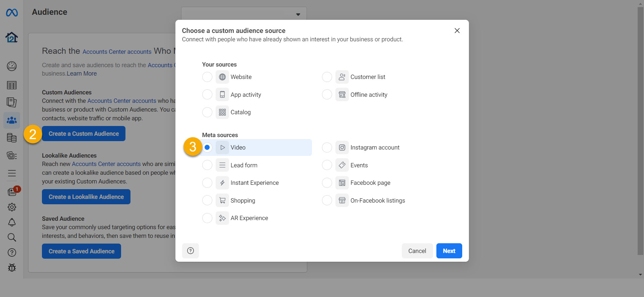Open the search magnifier icon
644x297 pixels.
click(12, 237)
